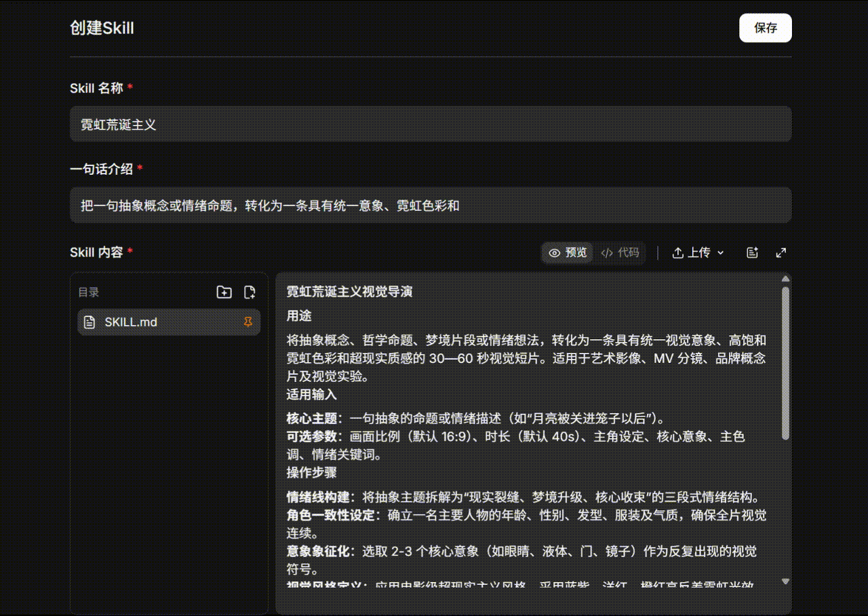Open the 上传 dropdown
This screenshot has width=868, height=616.
698,252
